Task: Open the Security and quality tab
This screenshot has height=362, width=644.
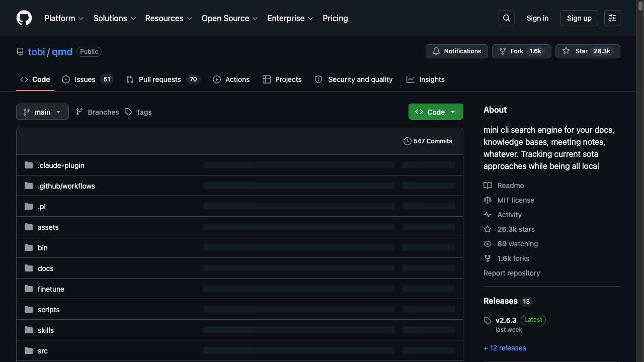Action: 354,79
